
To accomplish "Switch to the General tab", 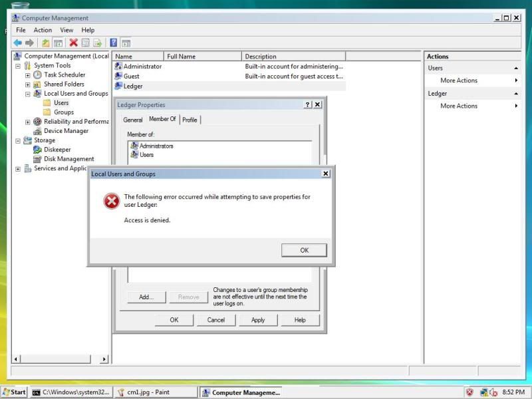I will pyautogui.click(x=132, y=120).
